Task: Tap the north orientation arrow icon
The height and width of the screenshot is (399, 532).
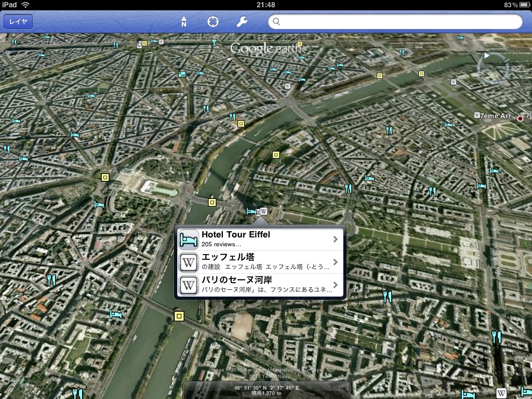Action: click(183, 21)
